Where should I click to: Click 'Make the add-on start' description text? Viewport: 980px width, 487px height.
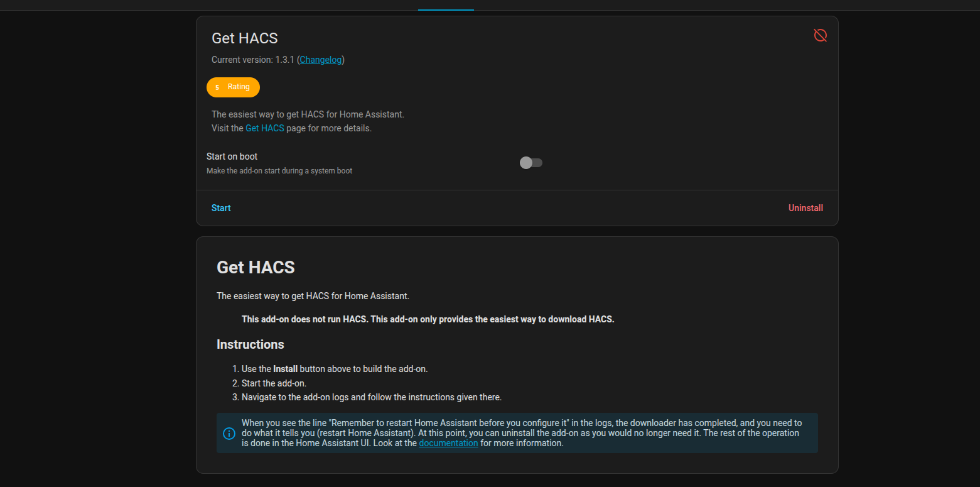point(279,171)
